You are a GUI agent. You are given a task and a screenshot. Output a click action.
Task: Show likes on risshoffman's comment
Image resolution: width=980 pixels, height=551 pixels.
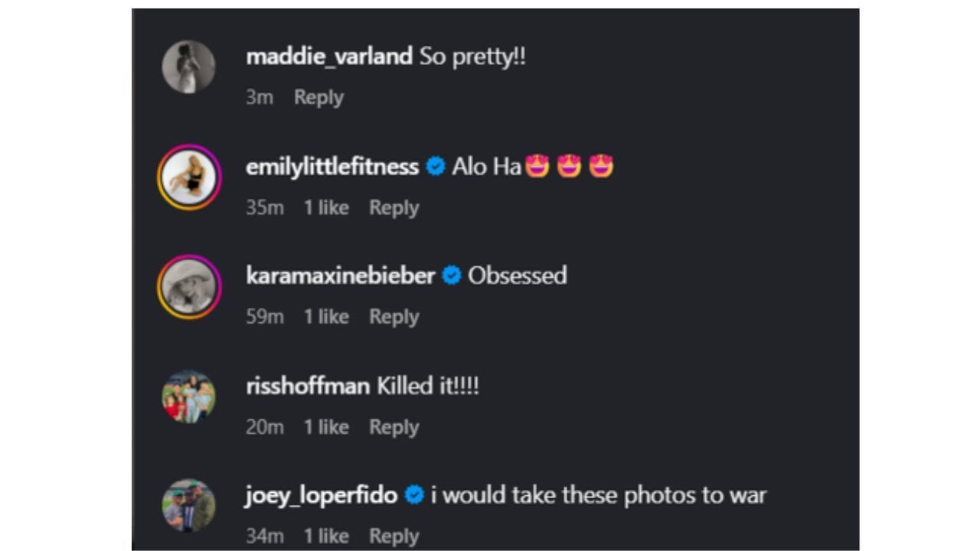326,427
